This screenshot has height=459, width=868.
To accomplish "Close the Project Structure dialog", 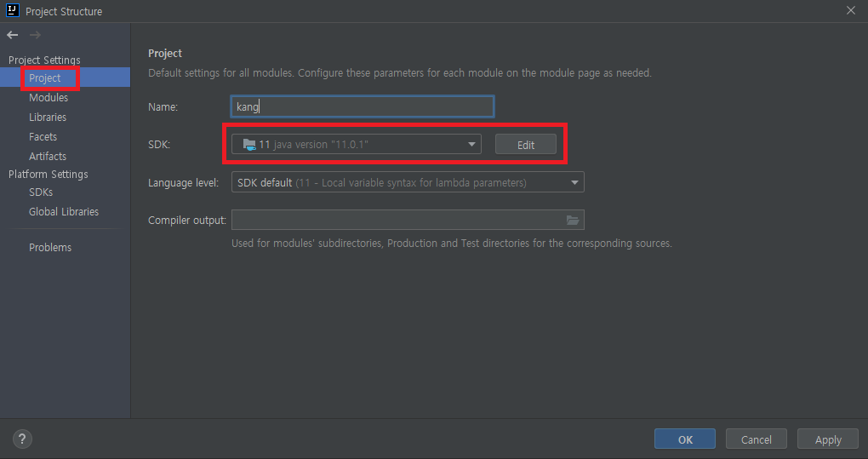I will click(x=851, y=10).
